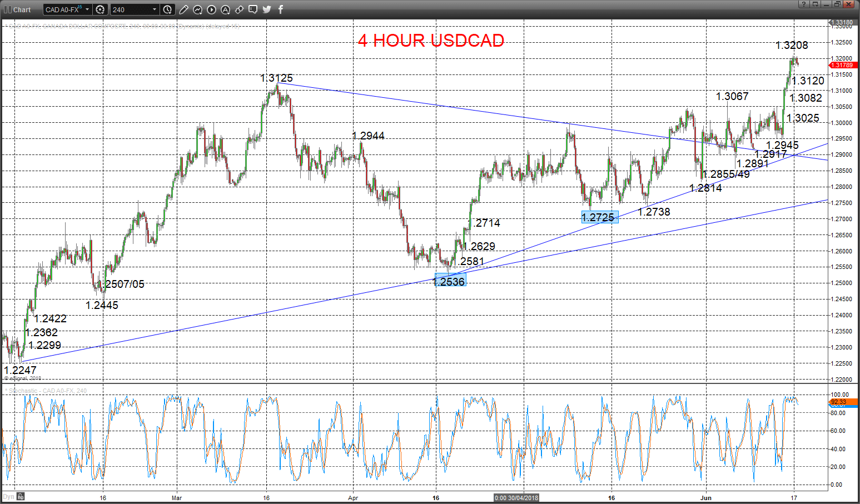860x504 pixels.
Task: Click the 20.00 stochastic axis level
Action: pyautogui.click(x=838, y=467)
